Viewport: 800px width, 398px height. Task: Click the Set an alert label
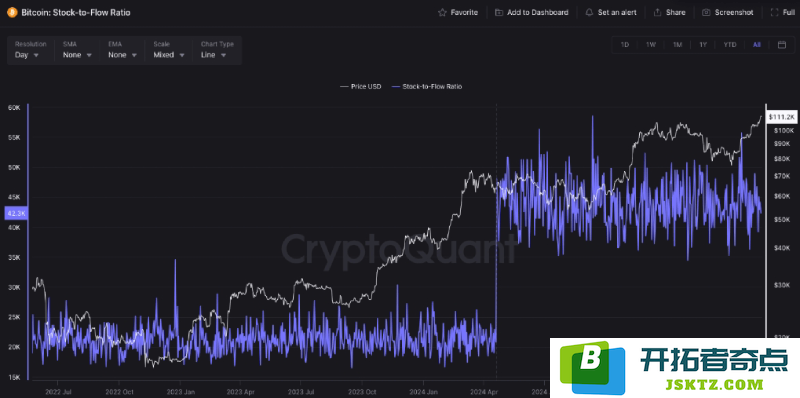pos(617,12)
